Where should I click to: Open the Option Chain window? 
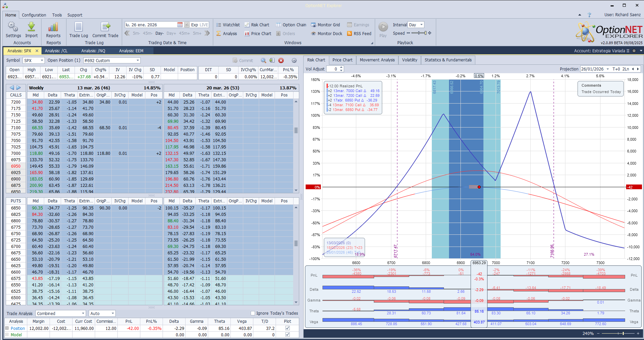tap(291, 25)
